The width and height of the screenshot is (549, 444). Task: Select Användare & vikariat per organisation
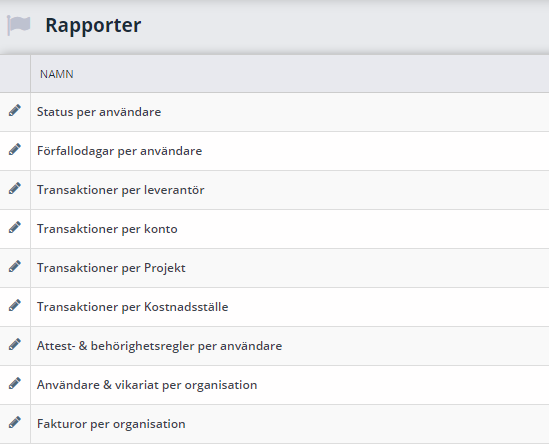(x=147, y=385)
